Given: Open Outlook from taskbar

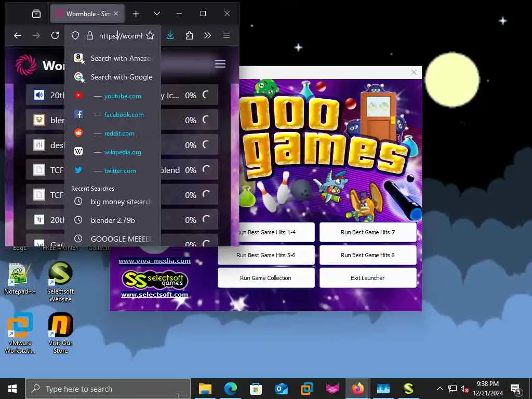Looking at the screenshot, I should pos(281,389).
